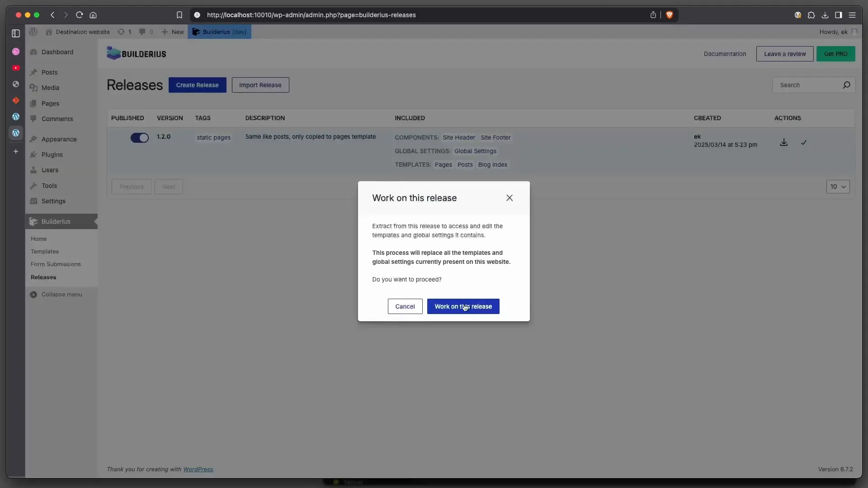Click the browser bookmark icon

[x=179, y=15]
